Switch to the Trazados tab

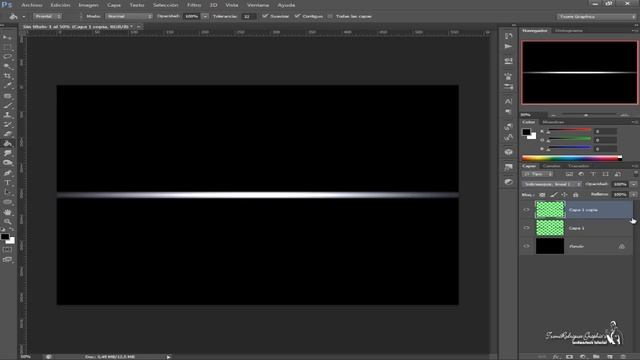[x=579, y=166]
